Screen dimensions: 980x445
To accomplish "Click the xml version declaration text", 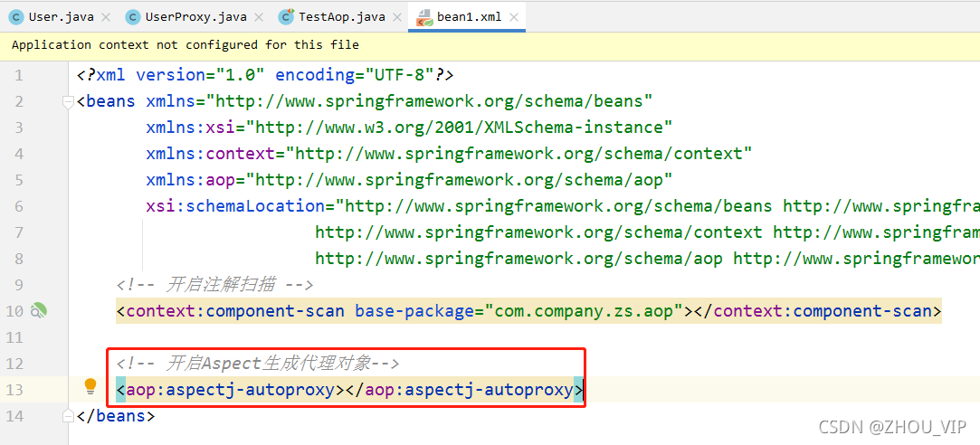I will coord(265,76).
